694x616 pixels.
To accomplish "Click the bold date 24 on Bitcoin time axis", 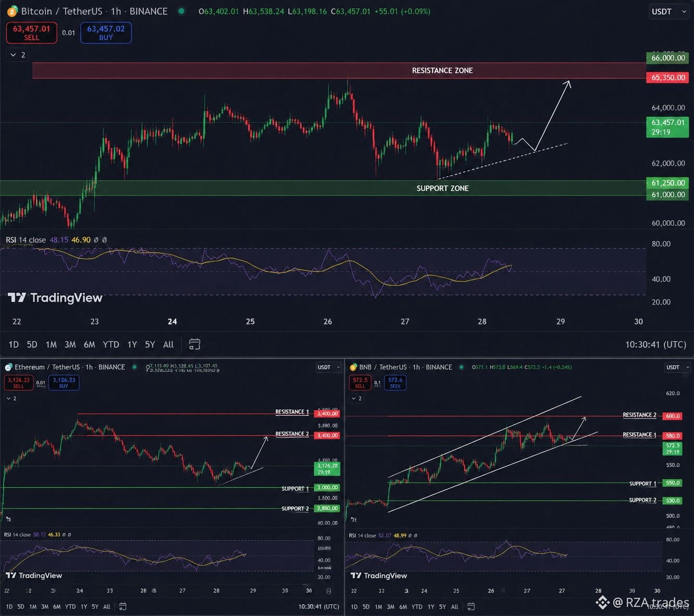I will pyautogui.click(x=172, y=322).
